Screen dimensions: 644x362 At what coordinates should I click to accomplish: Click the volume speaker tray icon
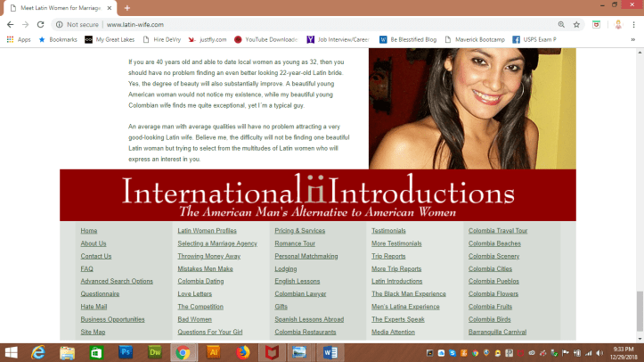pyautogui.click(x=599, y=353)
